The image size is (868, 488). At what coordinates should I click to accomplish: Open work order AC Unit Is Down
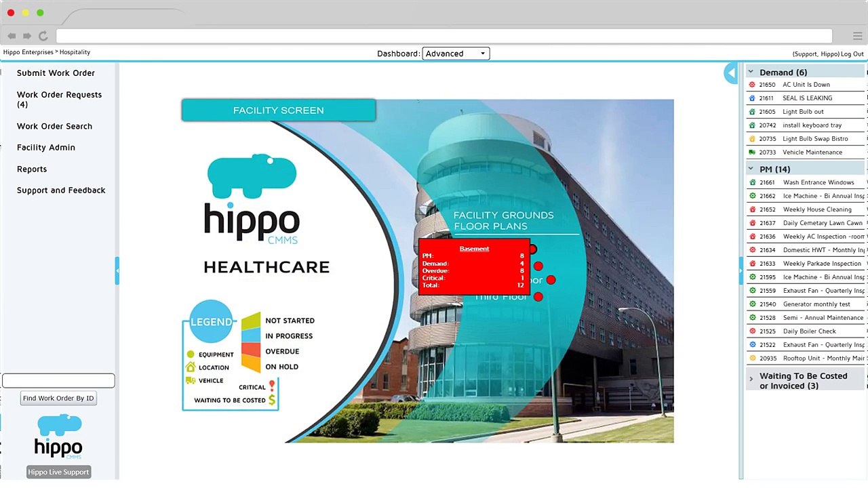[806, 85]
